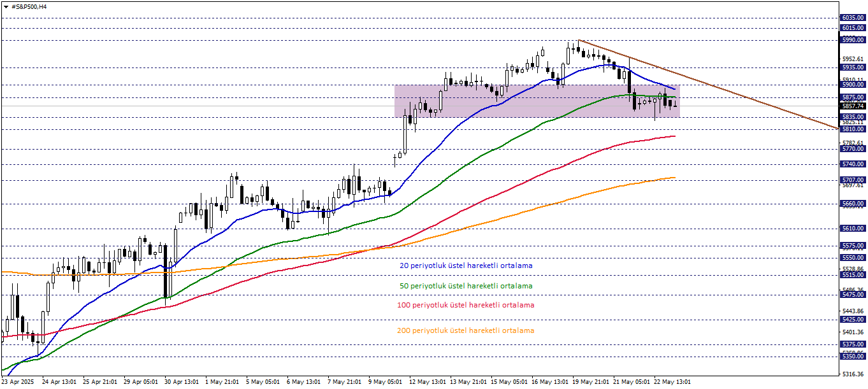Click the 13 May 21:01 time label
Screen dimensions: 868x389
[x=468, y=383]
